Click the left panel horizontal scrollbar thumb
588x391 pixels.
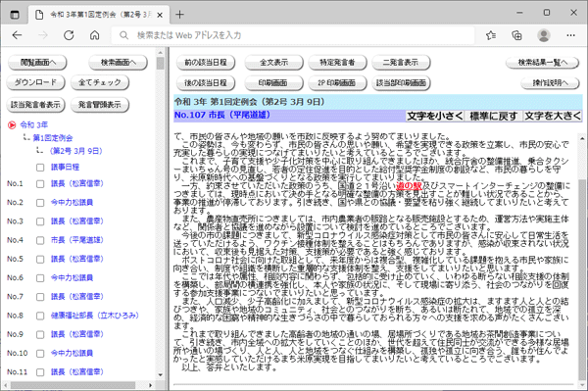pyautogui.click(x=73, y=385)
